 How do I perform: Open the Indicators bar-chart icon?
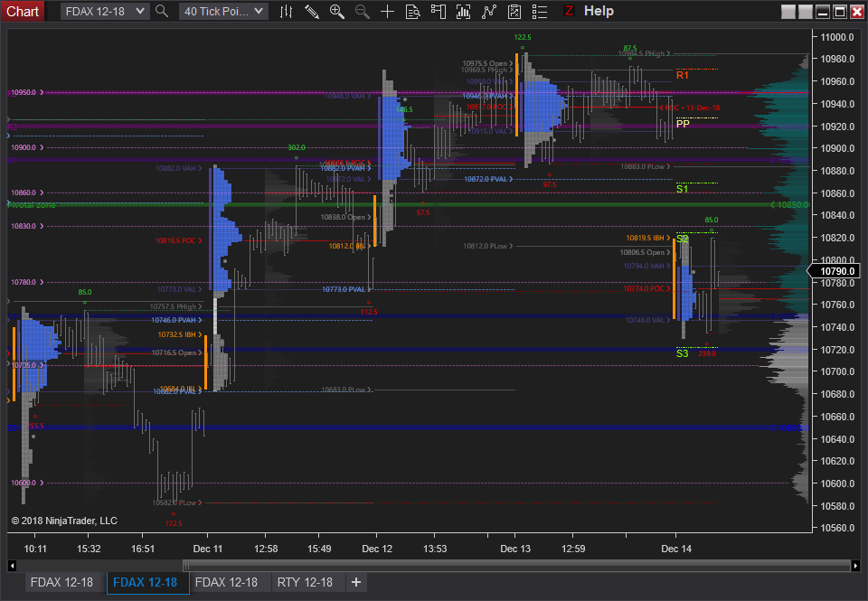[x=463, y=11]
